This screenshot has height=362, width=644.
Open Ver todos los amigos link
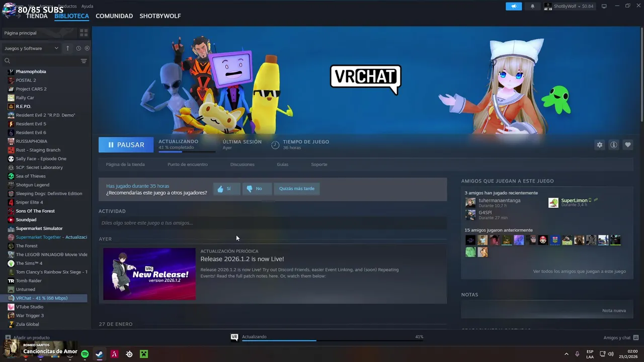point(579,271)
